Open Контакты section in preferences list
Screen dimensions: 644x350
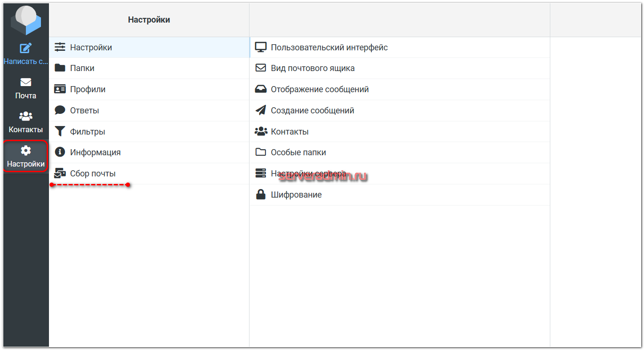tap(290, 132)
